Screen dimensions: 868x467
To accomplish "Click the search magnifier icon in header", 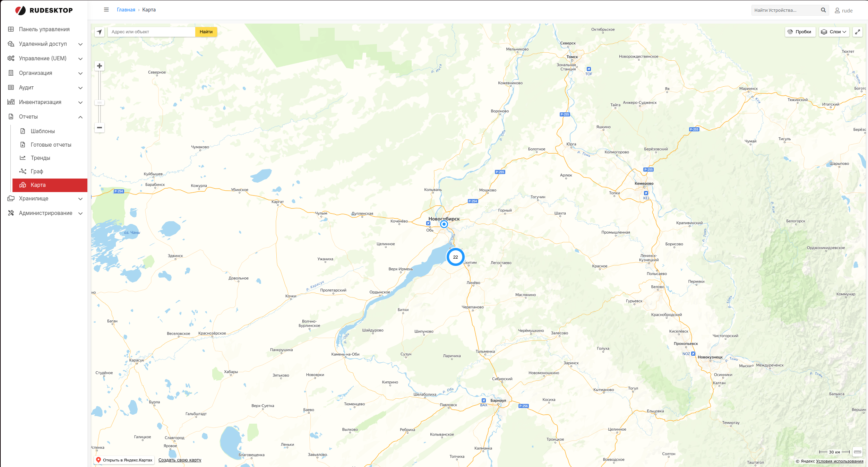I will pos(823,10).
